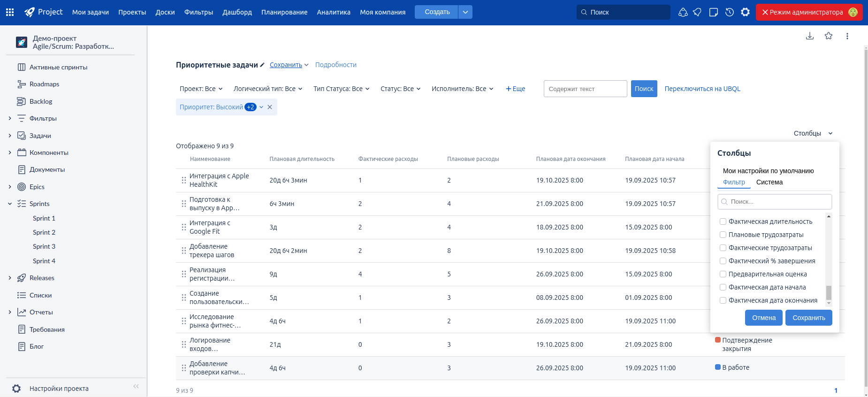The image size is (868, 397).
Task: Open the three-dot more options menu
Action: pyautogui.click(x=847, y=36)
